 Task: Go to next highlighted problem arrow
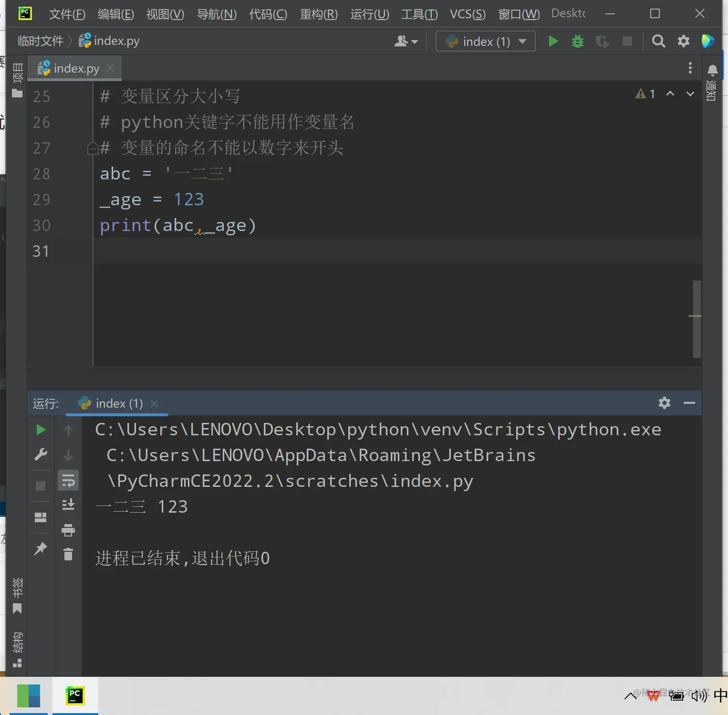[690, 94]
